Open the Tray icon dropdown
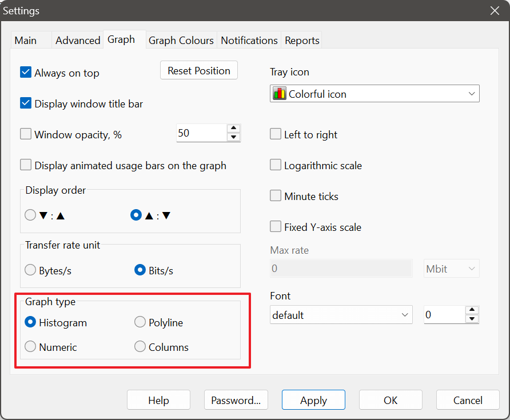This screenshot has height=420, width=510. click(374, 94)
